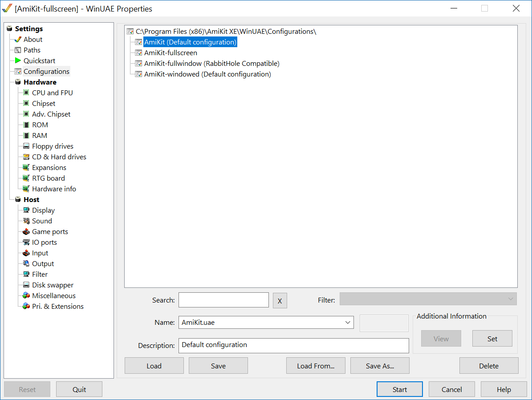532x400 pixels.
Task: Select the AmiKit-fullscreen configuration entry
Action: [171, 53]
